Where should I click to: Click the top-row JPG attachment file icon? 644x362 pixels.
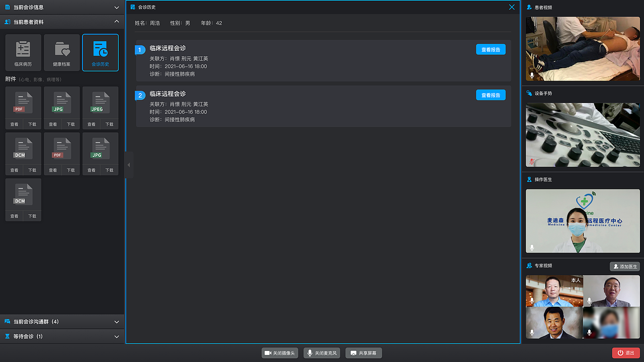pyautogui.click(x=62, y=103)
